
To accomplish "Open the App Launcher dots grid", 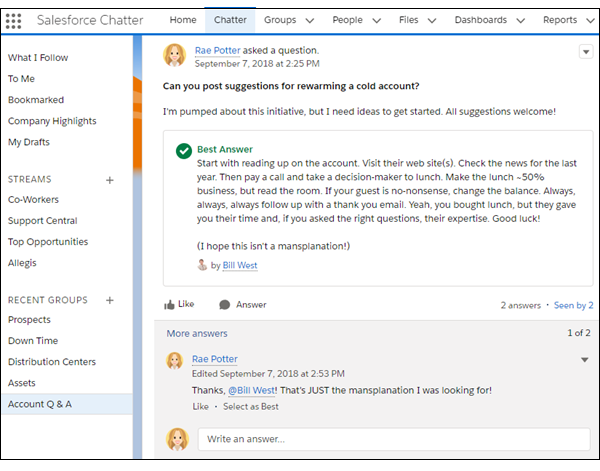I will click(13, 21).
